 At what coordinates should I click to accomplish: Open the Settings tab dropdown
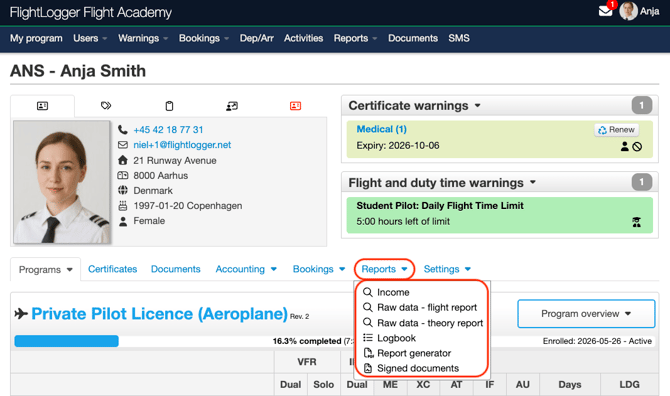coord(447,269)
